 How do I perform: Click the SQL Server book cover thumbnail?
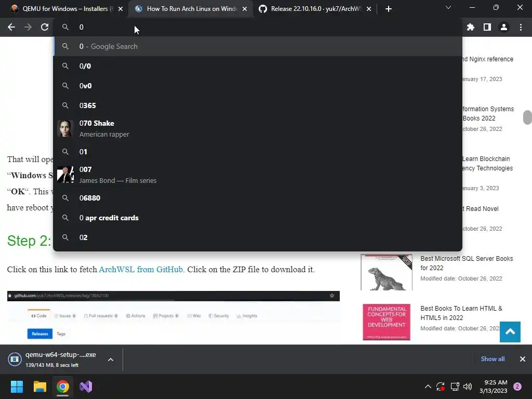(387, 272)
